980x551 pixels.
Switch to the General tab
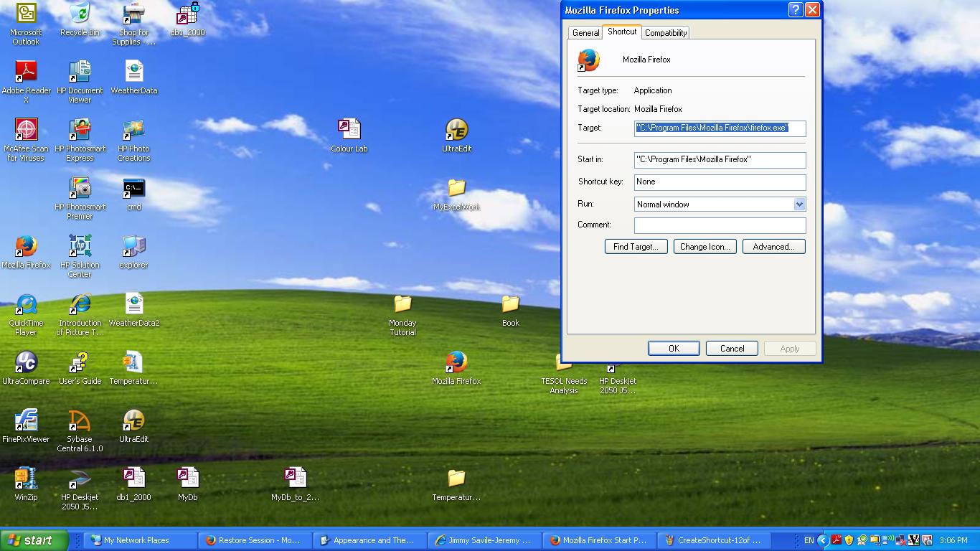[585, 33]
